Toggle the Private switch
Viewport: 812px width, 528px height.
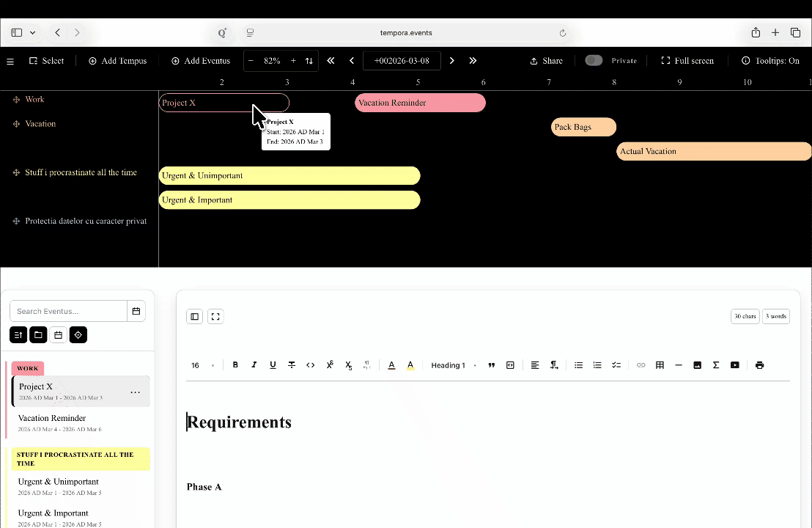pos(594,61)
